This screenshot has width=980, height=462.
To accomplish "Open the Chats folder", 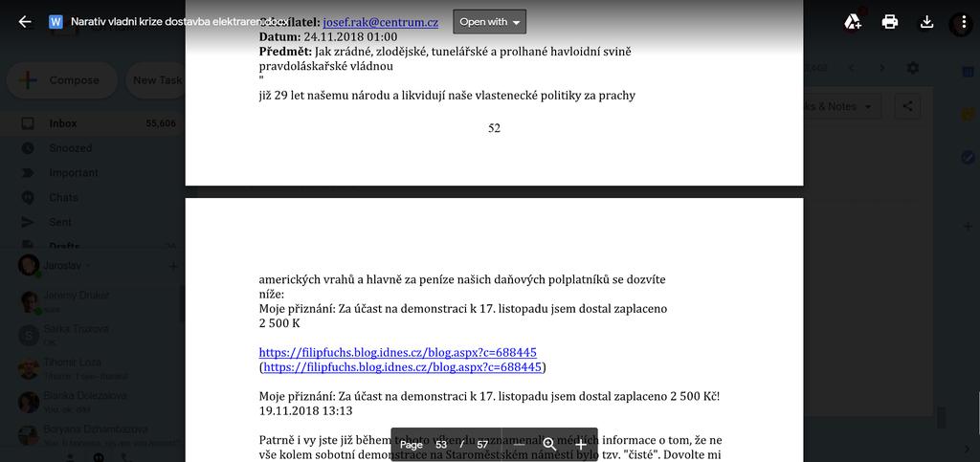I will [63, 197].
